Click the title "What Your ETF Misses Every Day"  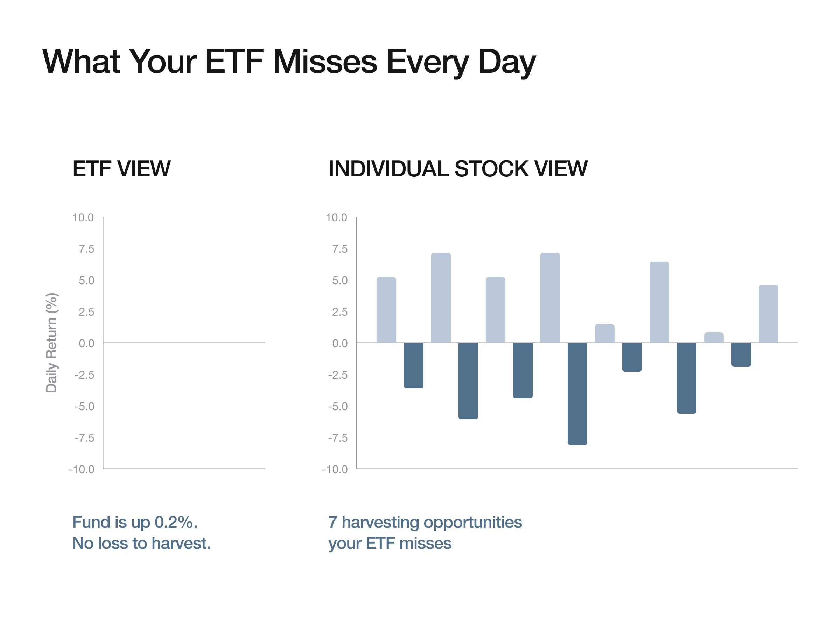(289, 62)
